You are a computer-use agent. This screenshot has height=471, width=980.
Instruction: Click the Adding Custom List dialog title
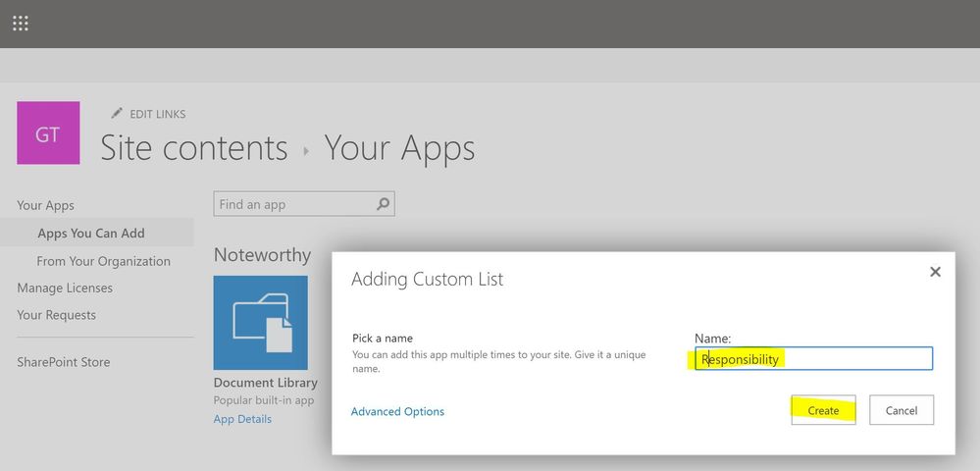point(428,279)
